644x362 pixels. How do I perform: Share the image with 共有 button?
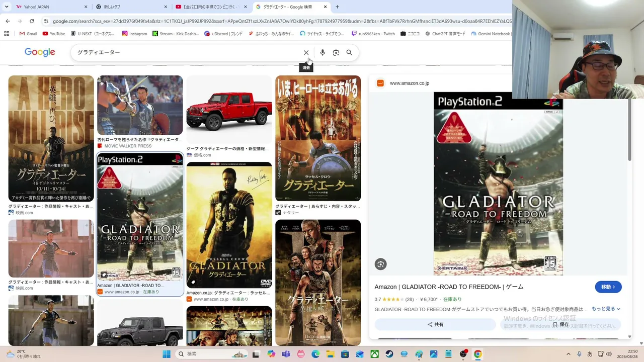pos(436,324)
